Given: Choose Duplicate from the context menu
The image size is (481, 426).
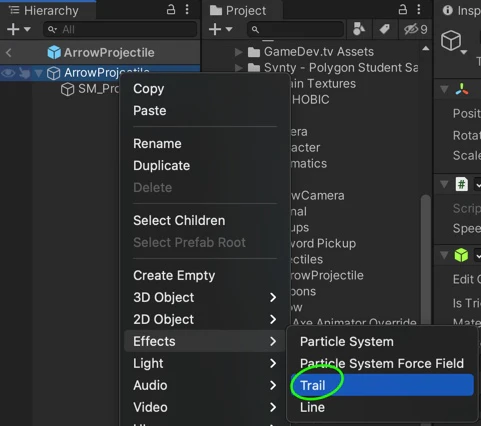Looking at the screenshot, I should [162, 166].
